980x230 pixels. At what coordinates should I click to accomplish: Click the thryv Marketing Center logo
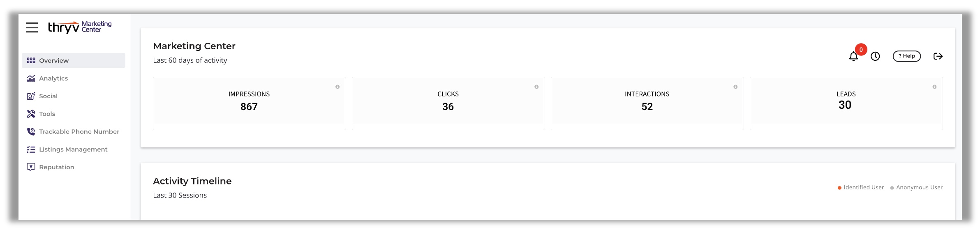pos(80,27)
